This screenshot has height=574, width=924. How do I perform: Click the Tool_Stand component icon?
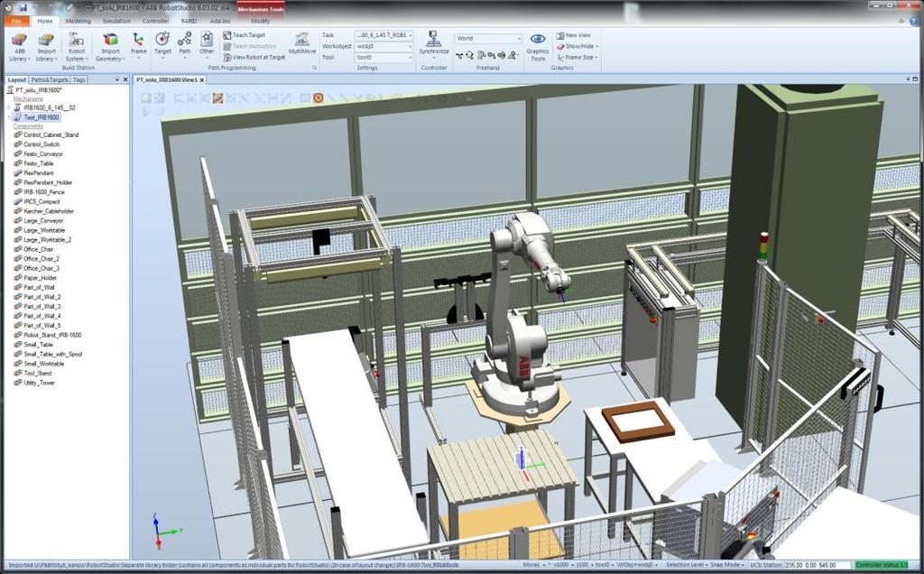(18, 373)
